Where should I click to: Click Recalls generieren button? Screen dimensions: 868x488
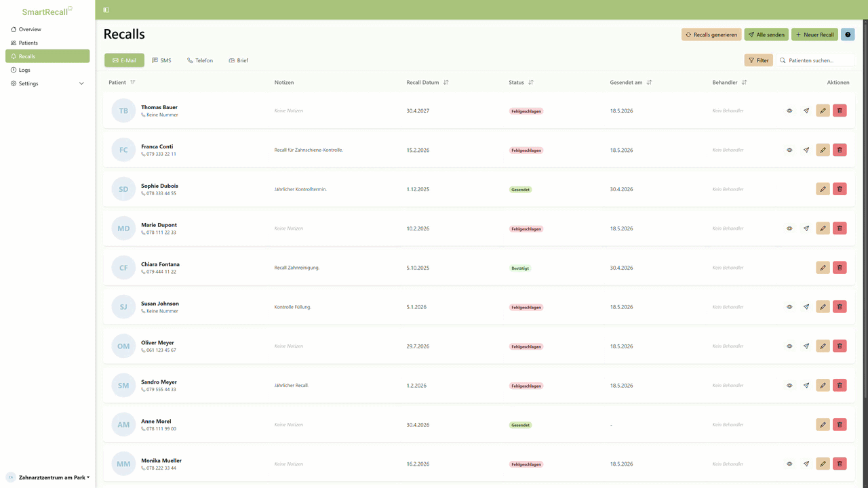[x=711, y=35]
